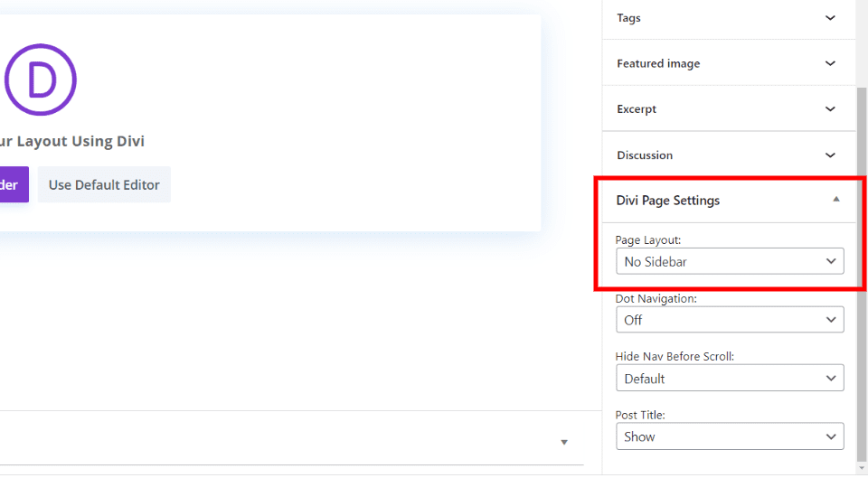Toggle the bottom metabox collapse arrow
868x478 pixels.
click(x=564, y=442)
